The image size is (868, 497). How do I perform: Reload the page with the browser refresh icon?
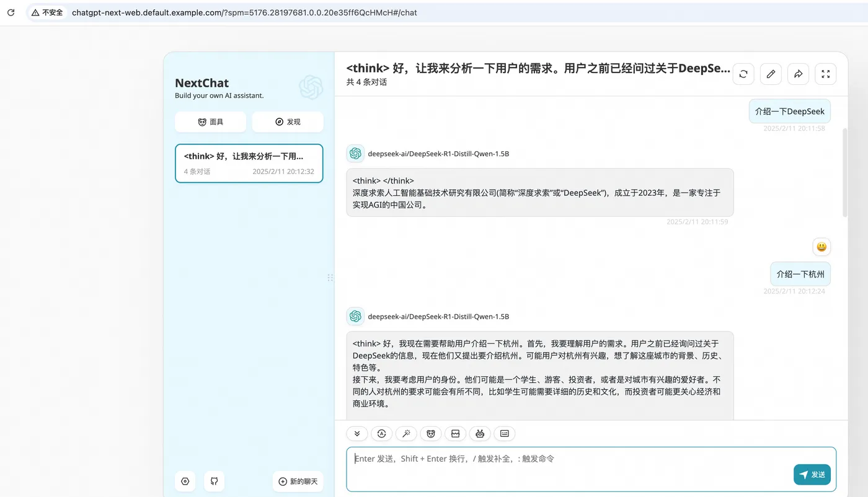pos(11,12)
